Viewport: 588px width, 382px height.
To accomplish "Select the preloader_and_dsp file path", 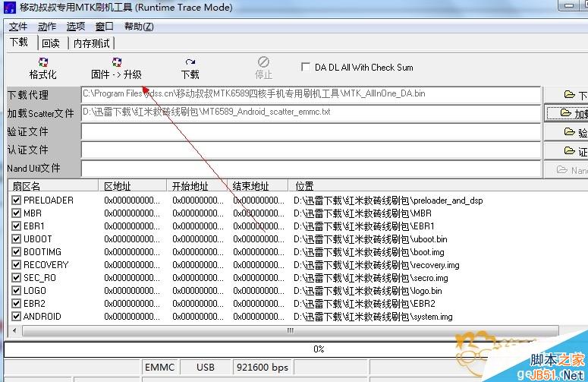I will point(388,200).
